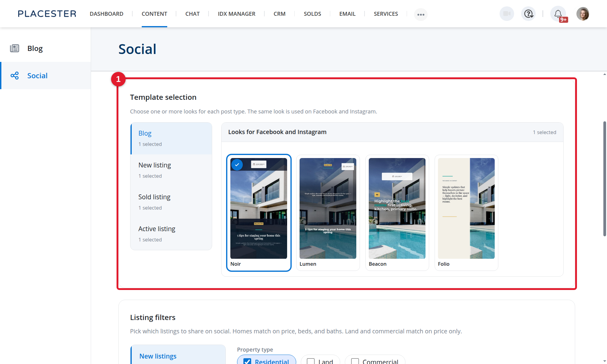Click the video camera icon
The height and width of the screenshot is (364, 607).
pos(507,14)
